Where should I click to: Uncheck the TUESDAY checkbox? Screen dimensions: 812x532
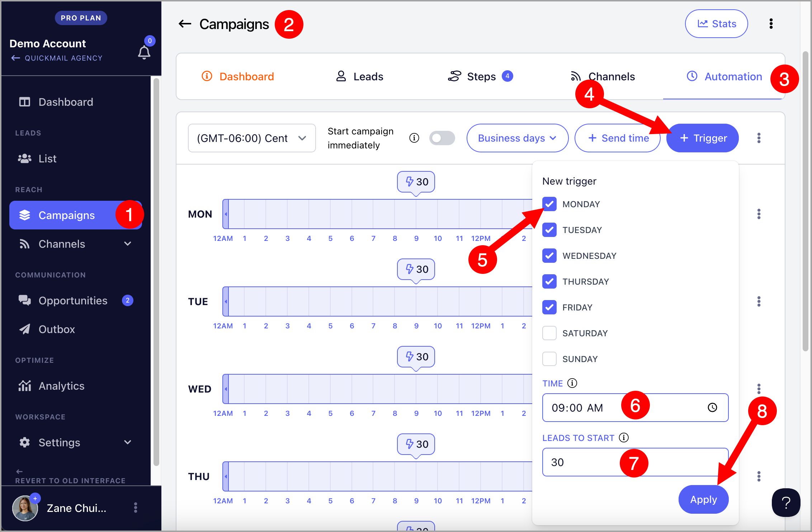click(549, 230)
